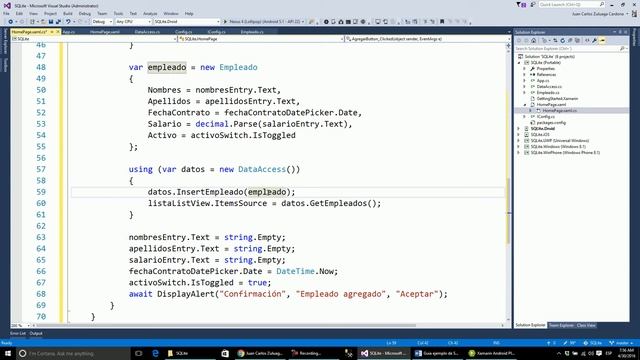Expand the SQLite.iOS project node
The width and height of the screenshot is (640, 360).
click(x=519, y=135)
